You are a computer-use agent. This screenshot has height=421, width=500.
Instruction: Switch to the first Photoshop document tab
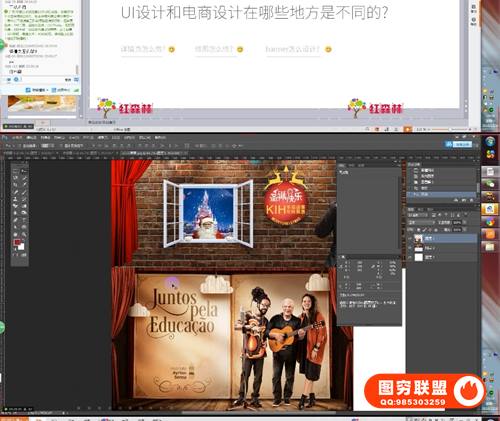pos(30,153)
